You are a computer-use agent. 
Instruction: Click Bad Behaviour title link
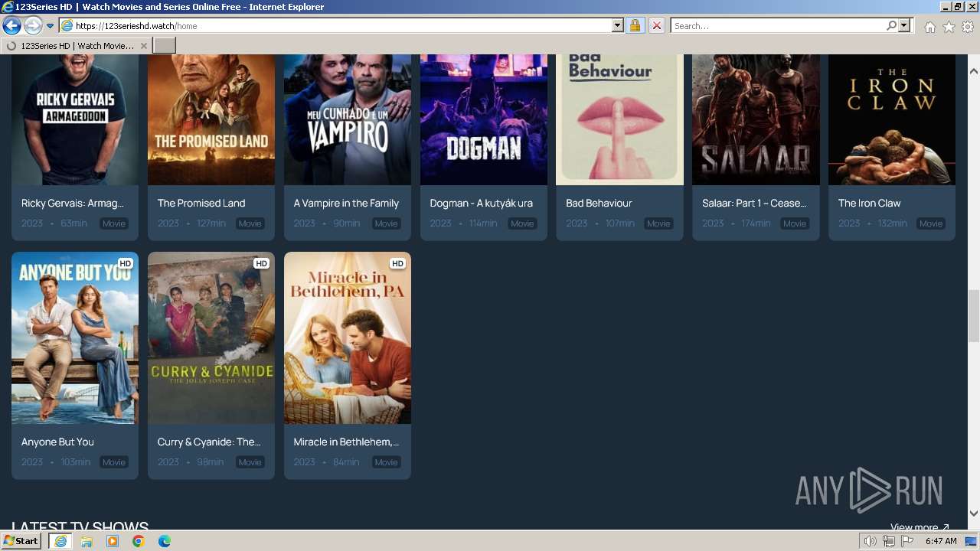click(598, 203)
